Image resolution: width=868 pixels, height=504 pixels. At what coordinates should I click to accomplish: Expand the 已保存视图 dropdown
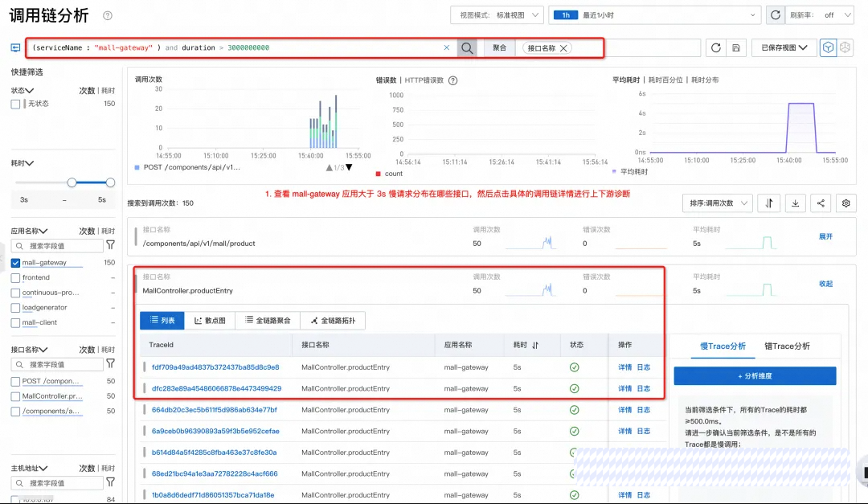click(x=784, y=48)
